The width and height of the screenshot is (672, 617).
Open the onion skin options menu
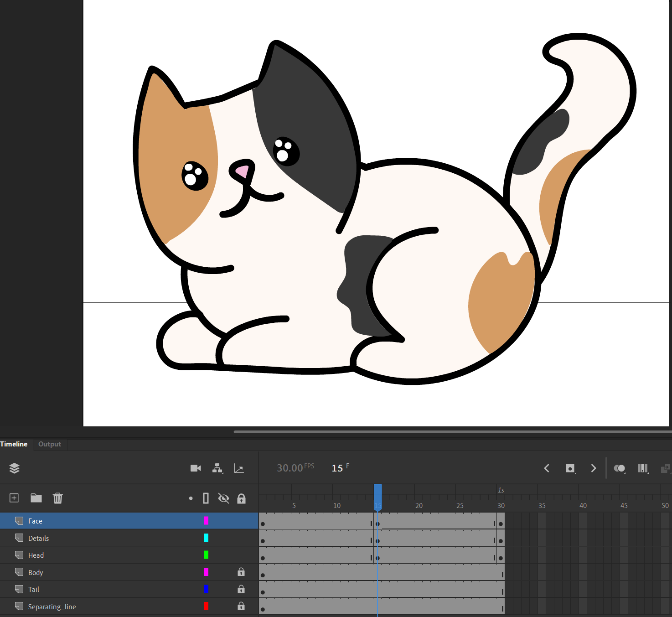pyautogui.click(x=643, y=468)
